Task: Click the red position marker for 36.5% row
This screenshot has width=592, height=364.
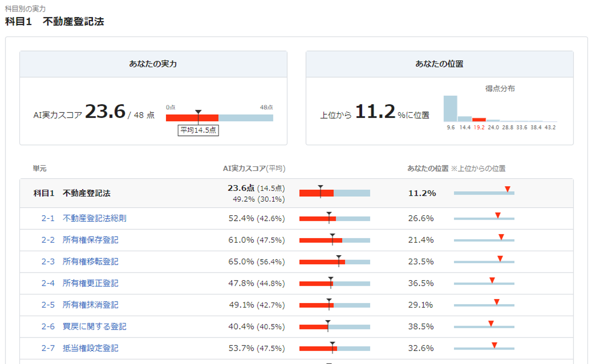Action: click(x=492, y=280)
